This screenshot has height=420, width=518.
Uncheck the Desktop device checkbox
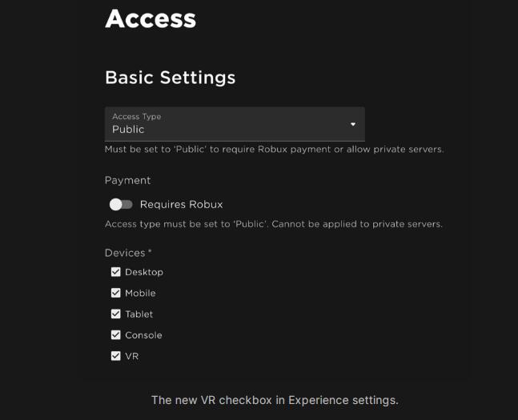[116, 272]
